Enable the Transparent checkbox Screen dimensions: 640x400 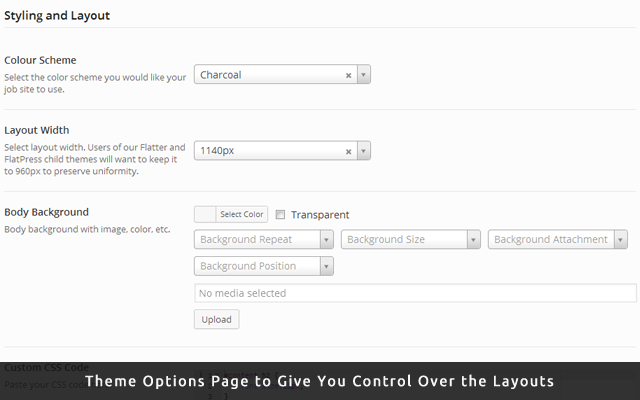pos(280,215)
